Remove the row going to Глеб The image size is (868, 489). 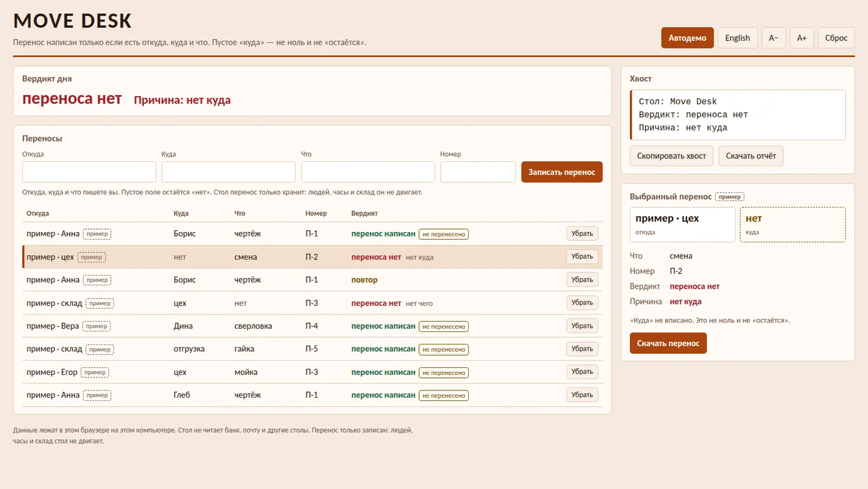click(x=582, y=395)
